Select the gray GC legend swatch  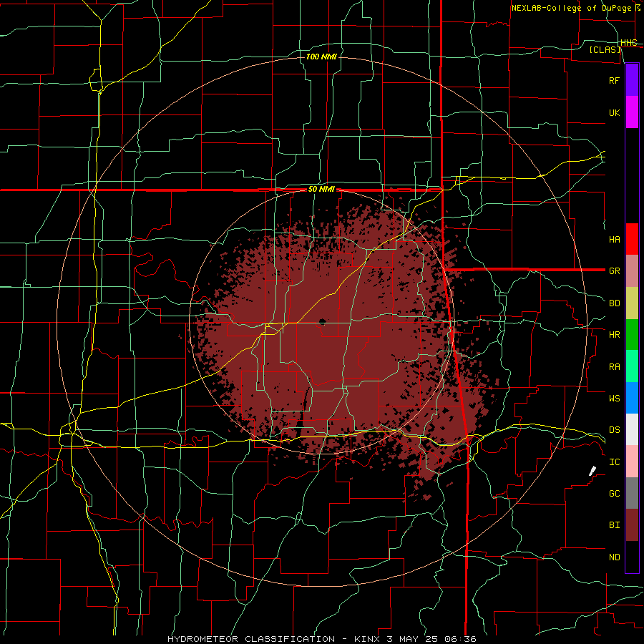coord(632,493)
